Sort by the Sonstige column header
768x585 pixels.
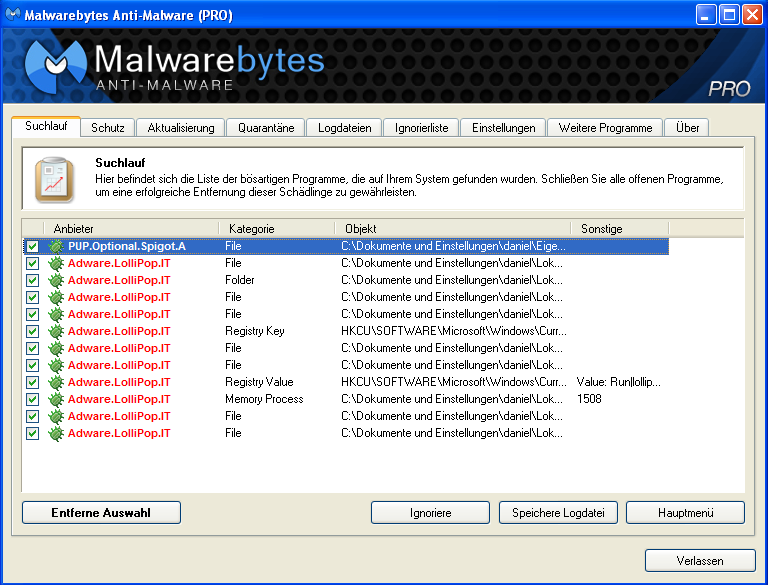620,229
